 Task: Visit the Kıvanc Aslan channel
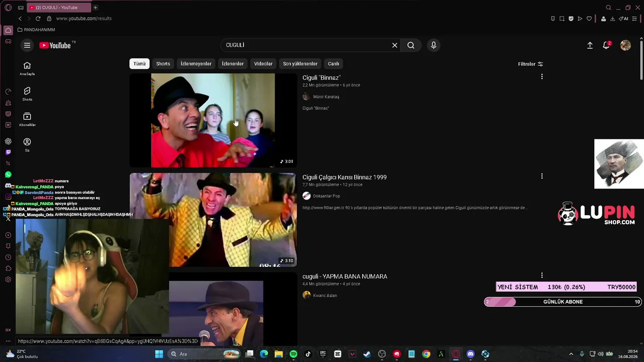tap(325, 296)
